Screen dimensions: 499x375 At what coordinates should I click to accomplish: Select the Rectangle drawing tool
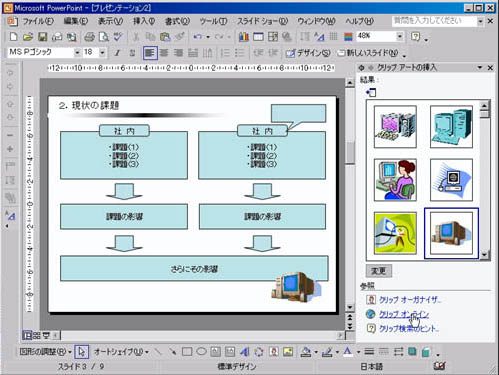point(187,351)
